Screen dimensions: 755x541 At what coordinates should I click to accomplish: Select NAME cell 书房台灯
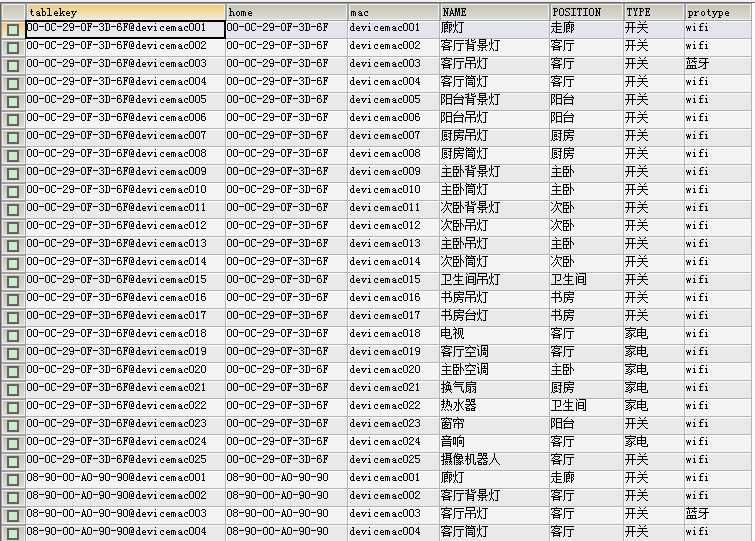(494, 316)
